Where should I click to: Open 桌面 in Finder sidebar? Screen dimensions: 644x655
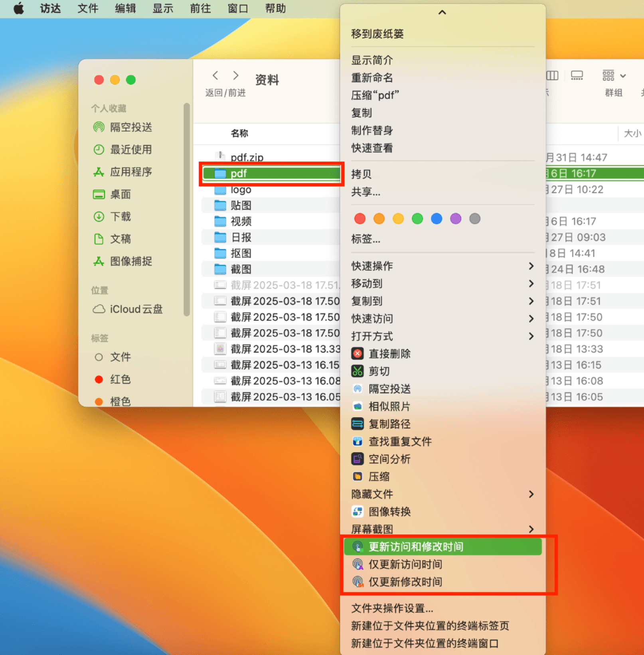[112, 194]
